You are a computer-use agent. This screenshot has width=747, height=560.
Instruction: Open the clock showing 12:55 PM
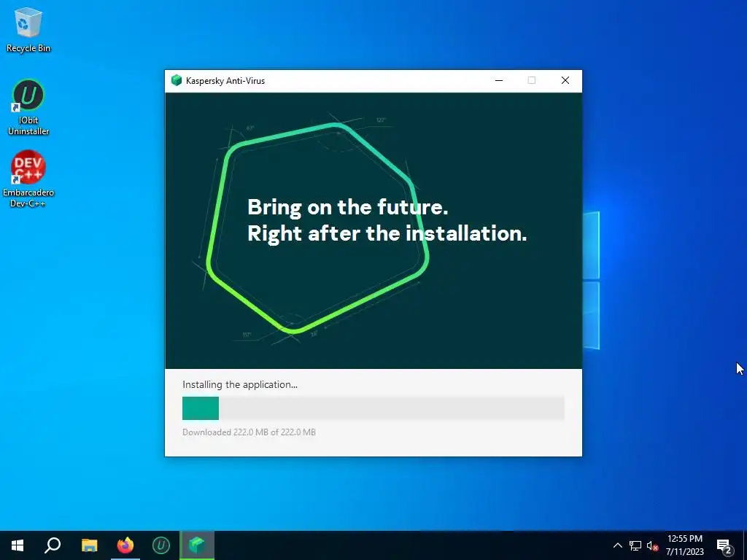(684, 545)
